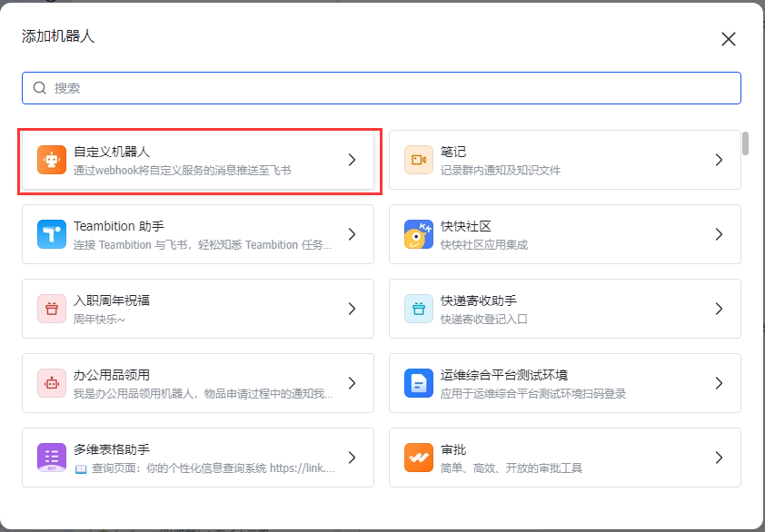
Task: Open chevron arrow for 运维综合平台测试环境
Action: [719, 383]
